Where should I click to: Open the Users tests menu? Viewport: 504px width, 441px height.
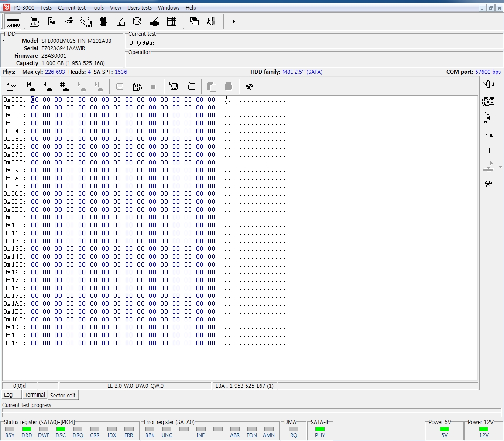[139, 7]
